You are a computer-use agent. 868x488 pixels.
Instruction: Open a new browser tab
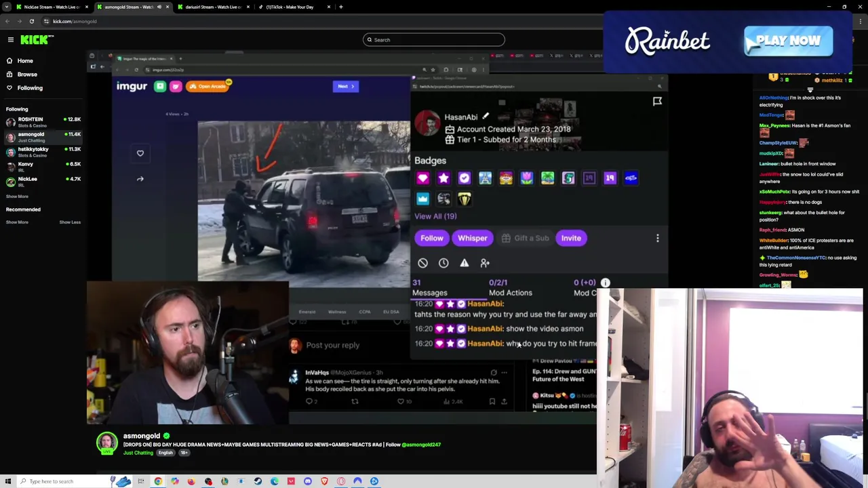click(x=341, y=7)
